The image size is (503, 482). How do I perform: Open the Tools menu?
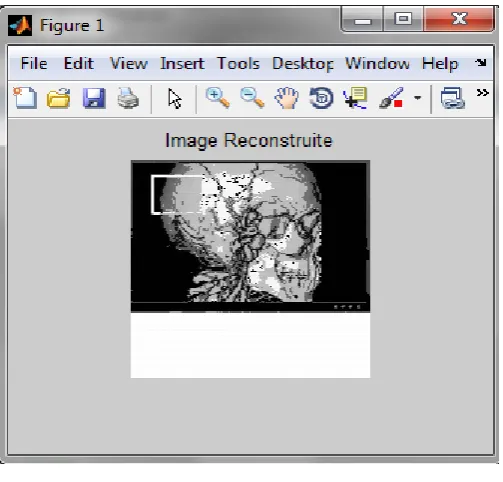point(238,63)
